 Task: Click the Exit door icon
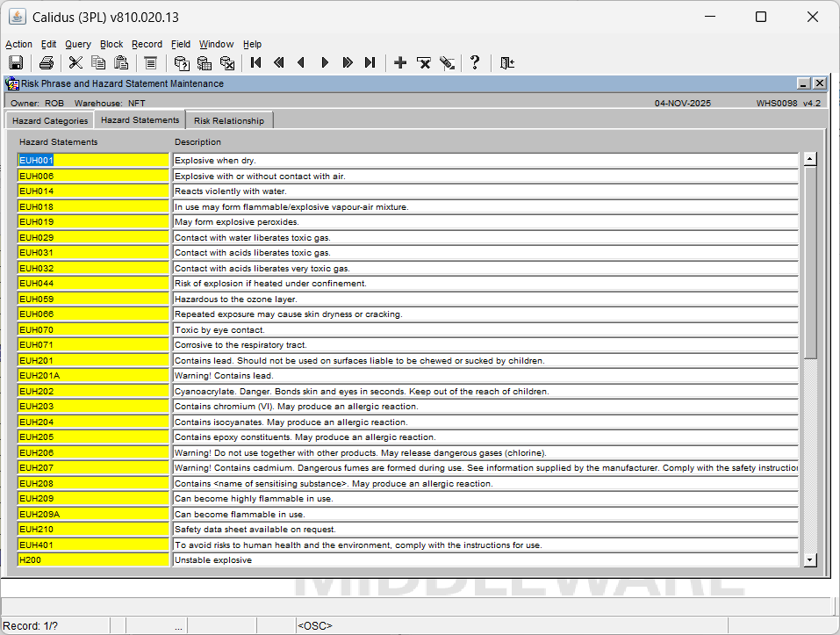tap(507, 62)
